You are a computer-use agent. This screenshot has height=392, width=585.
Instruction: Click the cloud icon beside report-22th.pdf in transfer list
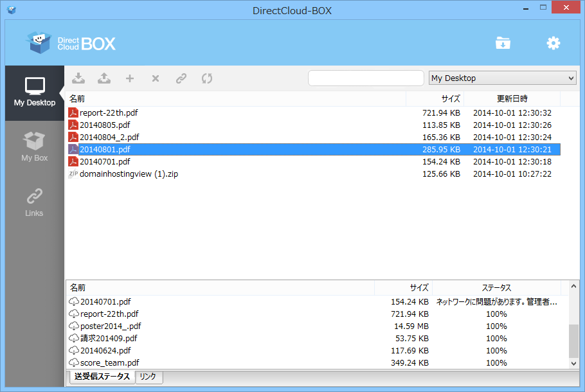coord(74,314)
